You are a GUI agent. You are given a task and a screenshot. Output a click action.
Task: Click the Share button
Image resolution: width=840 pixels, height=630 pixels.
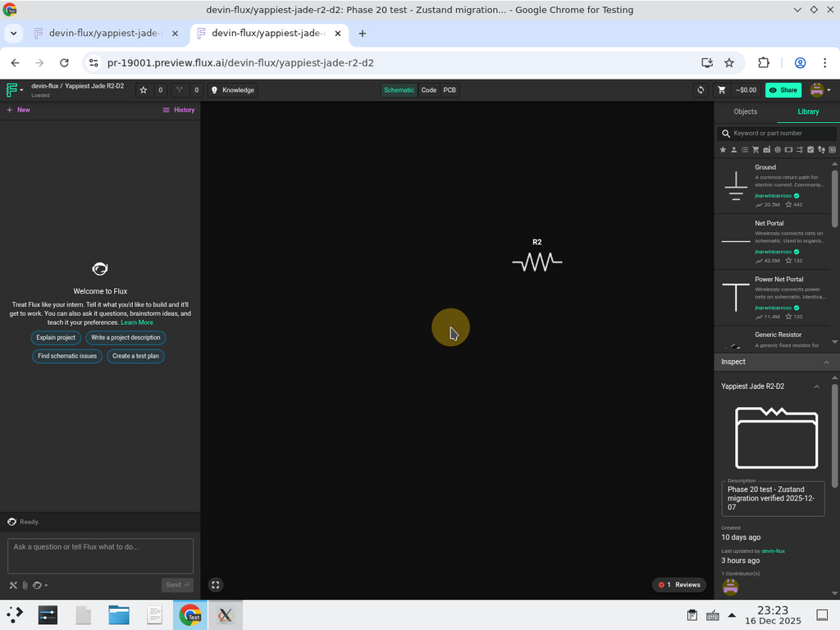[783, 90]
